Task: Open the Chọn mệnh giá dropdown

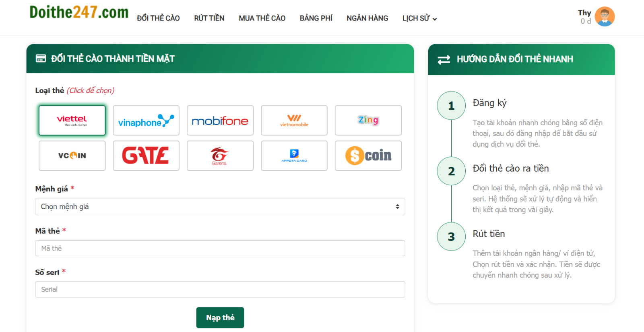Action: (x=220, y=207)
